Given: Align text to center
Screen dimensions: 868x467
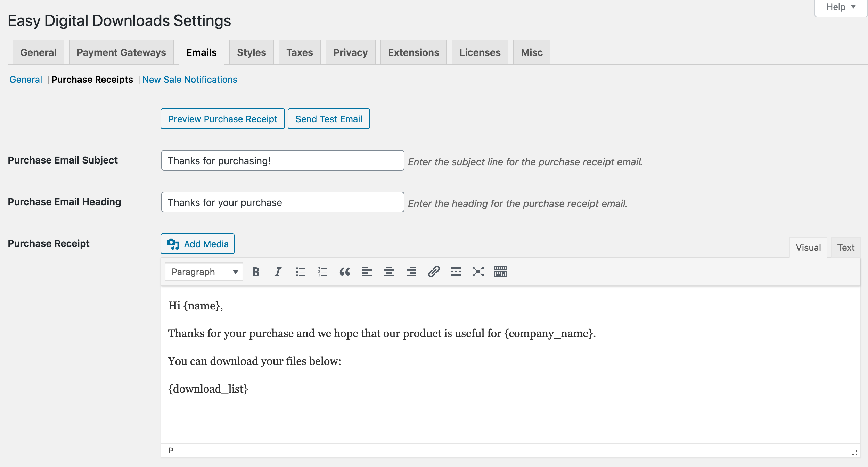Looking at the screenshot, I should [389, 272].
